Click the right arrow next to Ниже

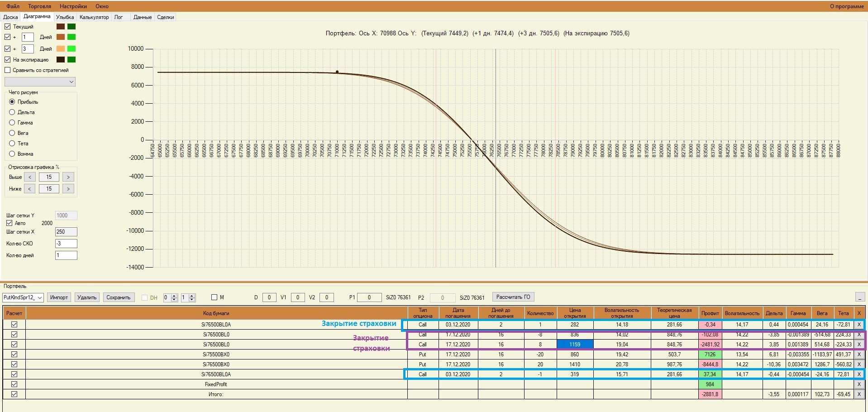[68, 189]
